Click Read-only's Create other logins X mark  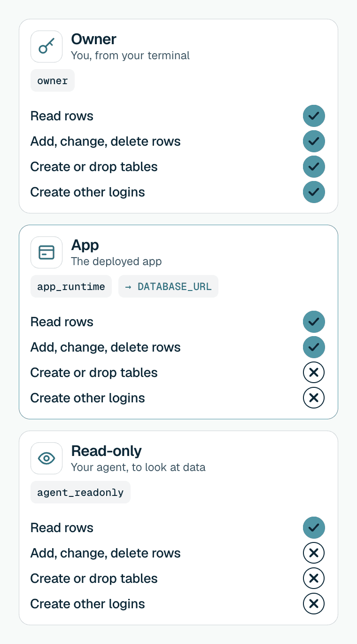pos(314,604)
